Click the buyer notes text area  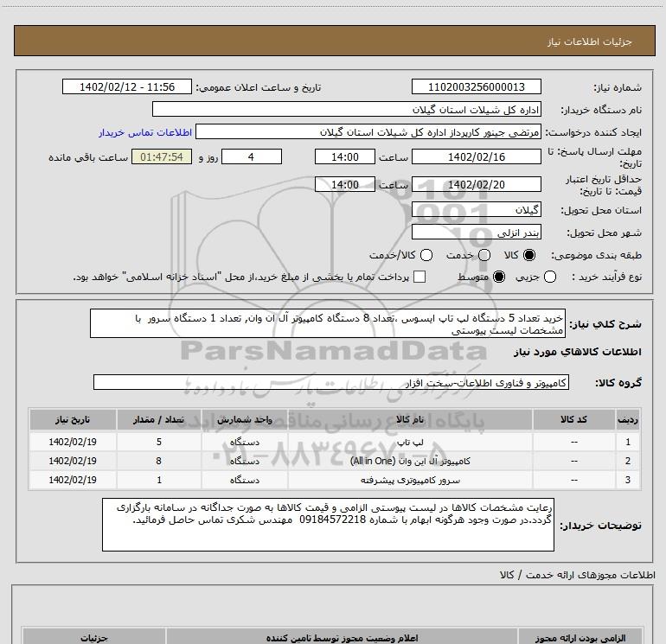(328, 525)
